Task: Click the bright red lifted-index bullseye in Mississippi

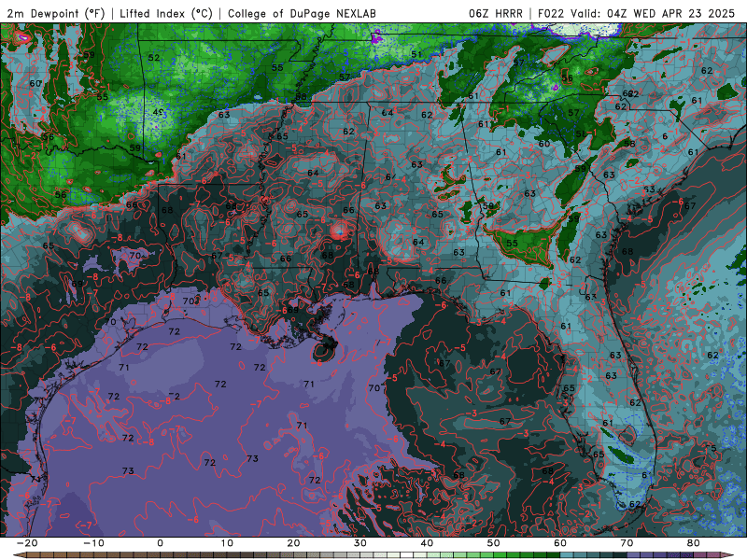Action: point(340,231)
